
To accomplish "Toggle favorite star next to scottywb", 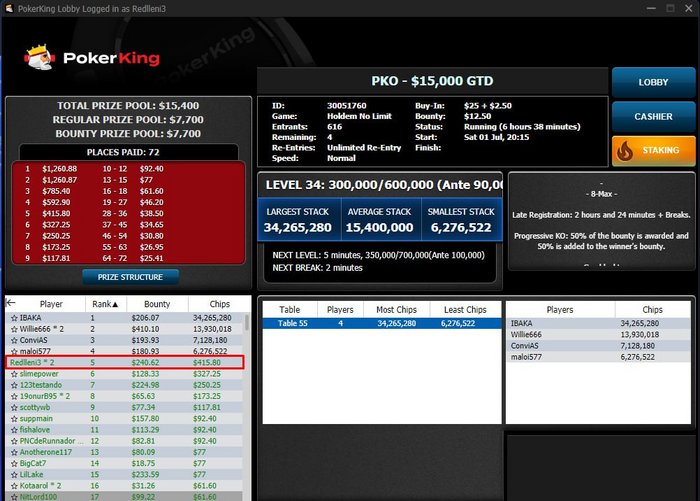I will 14,407.
